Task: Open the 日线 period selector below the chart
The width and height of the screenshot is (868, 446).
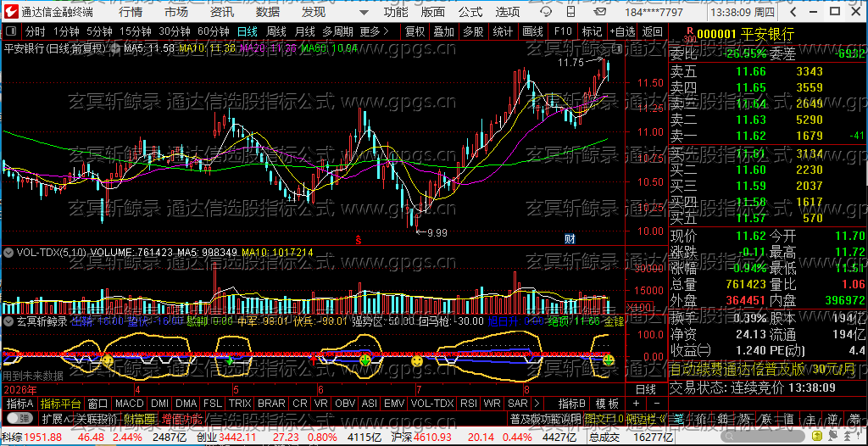Action: (x=645, y=389)
